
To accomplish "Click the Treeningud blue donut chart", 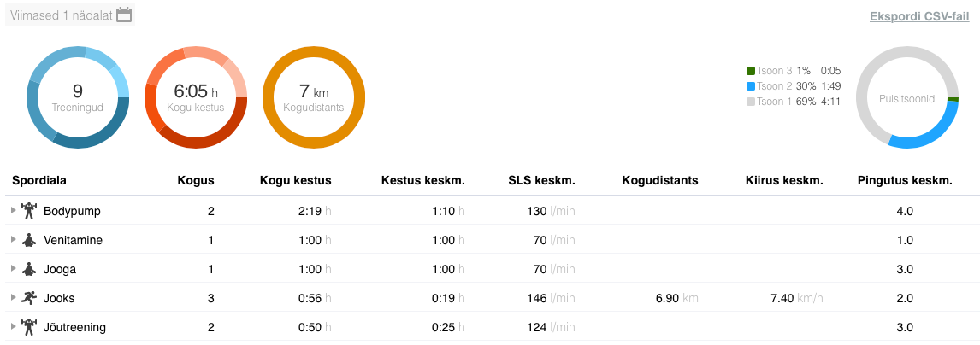I will click(x=78, y=97).
